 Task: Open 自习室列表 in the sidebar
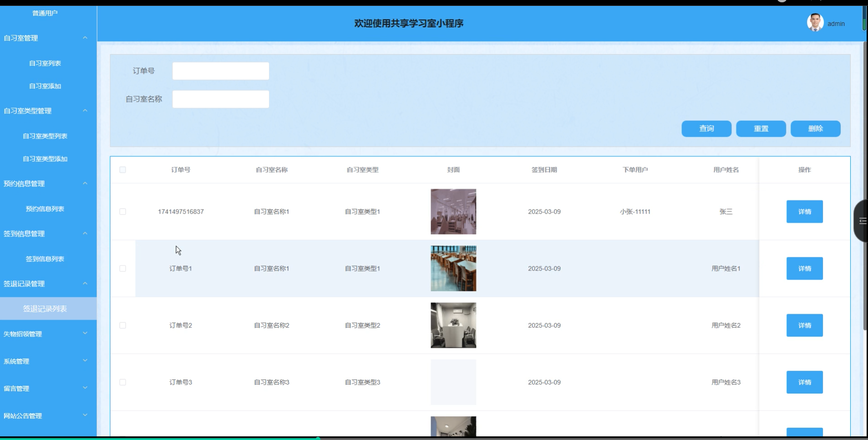pos(45,63)
